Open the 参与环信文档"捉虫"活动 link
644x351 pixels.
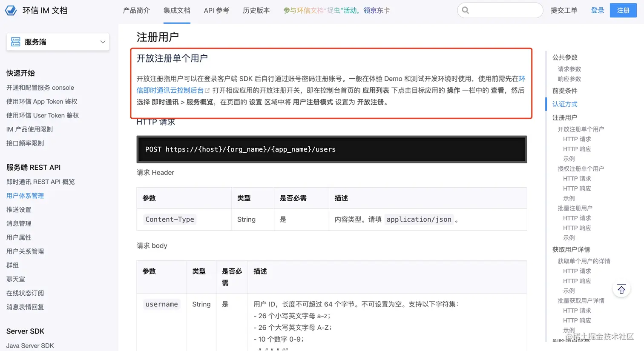pos(336,10)
